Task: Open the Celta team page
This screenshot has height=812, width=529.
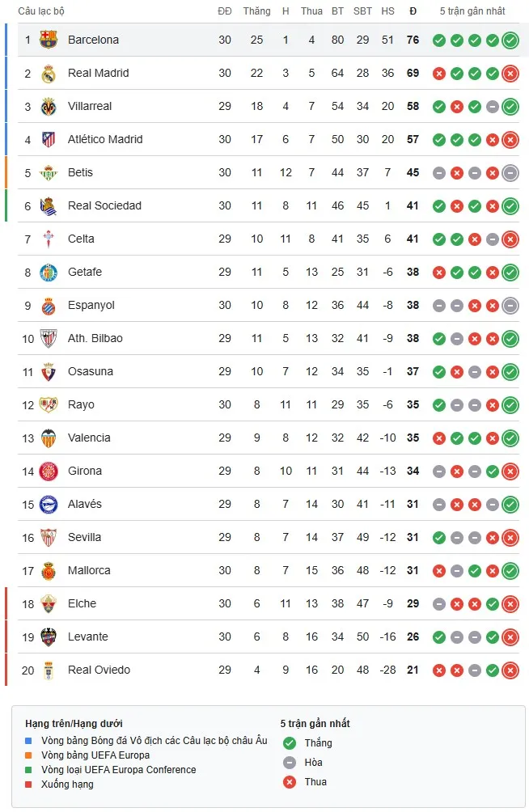Action: [x=82, y=239]
